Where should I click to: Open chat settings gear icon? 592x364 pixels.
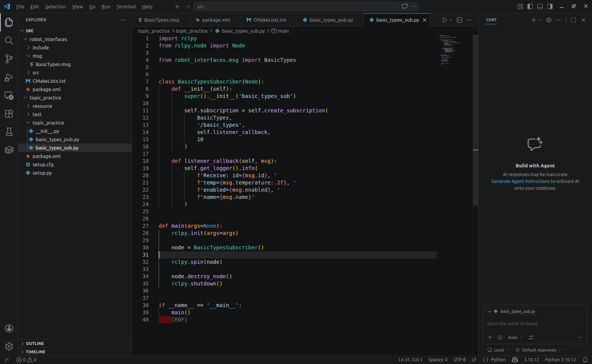coord(549,20)
